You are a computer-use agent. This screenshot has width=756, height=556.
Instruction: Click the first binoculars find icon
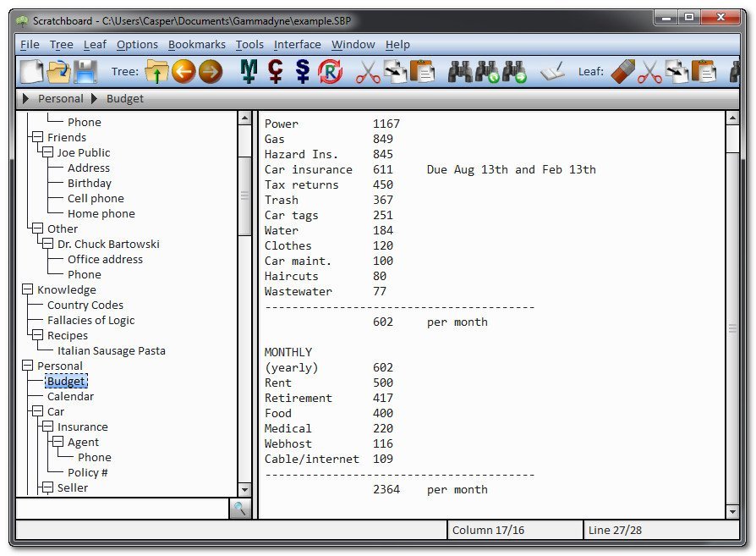[x=460, y=72]
